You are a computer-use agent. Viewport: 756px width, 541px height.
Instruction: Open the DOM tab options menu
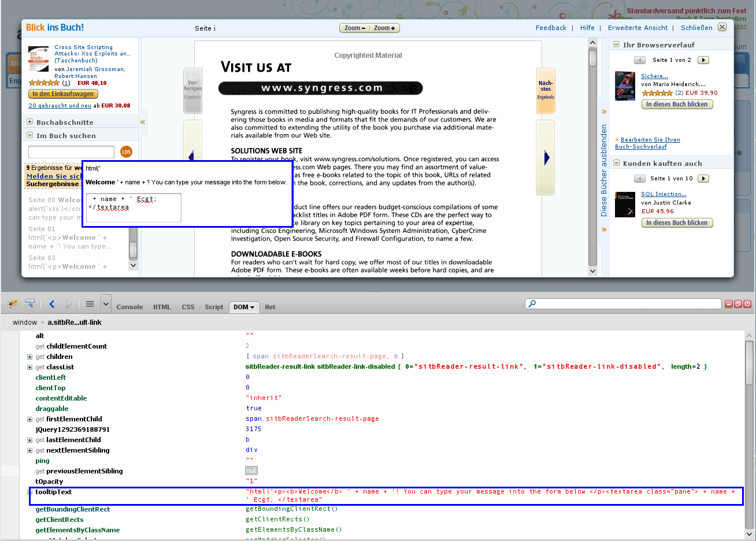pyautogui.click(x=252, y=307)
